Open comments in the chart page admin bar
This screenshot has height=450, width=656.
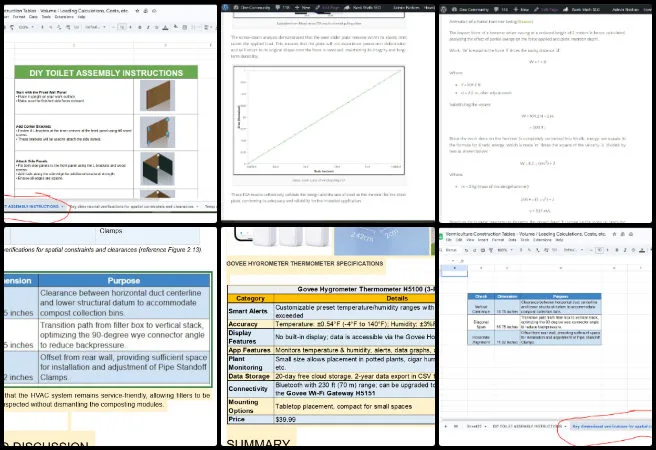pyautogui.click(x=283, y=8)
